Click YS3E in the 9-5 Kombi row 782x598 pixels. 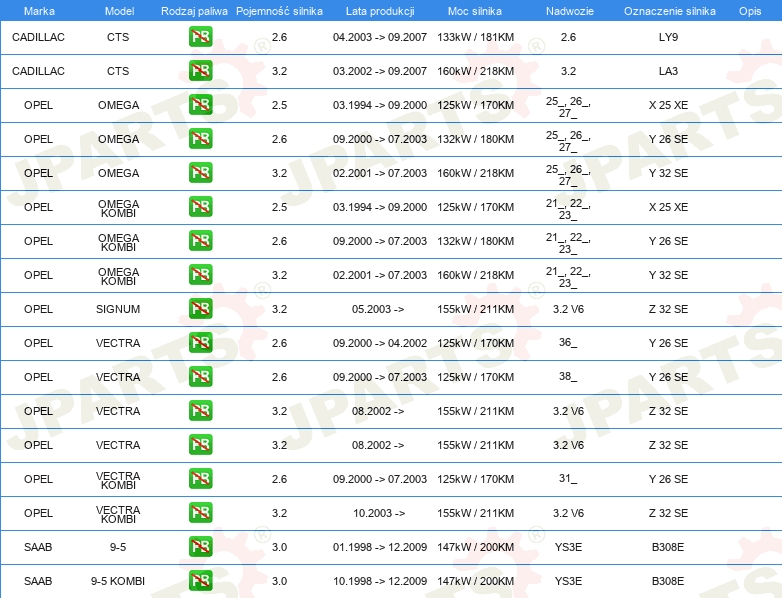click(x=569, y=581)
